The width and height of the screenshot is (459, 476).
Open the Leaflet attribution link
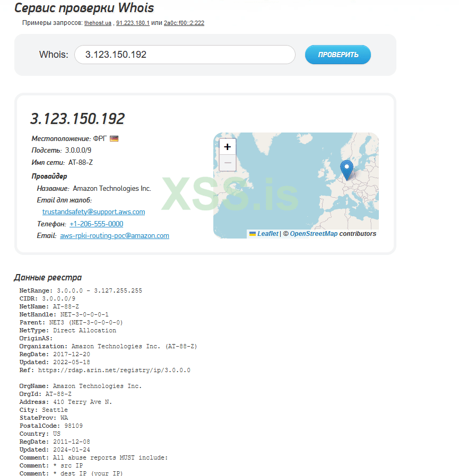point(267,234)
